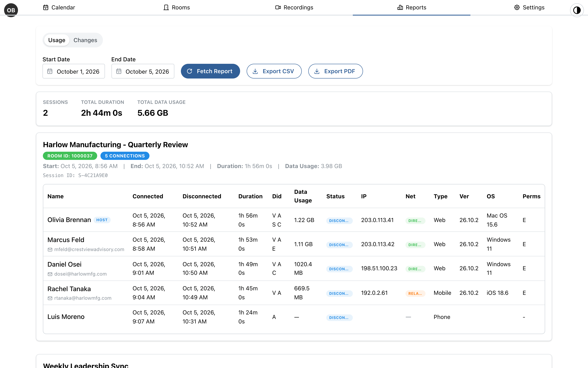Click the Perms column header
Viewport: 588px width, 368px height.
click(531, 196)
